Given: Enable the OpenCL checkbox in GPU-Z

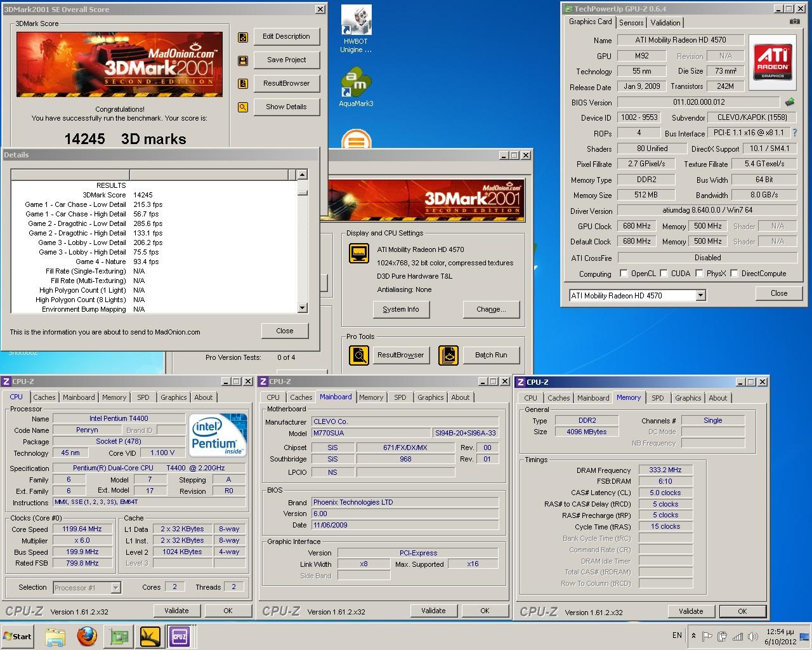Looking at the screenshot, I should [x=624, y=274].
